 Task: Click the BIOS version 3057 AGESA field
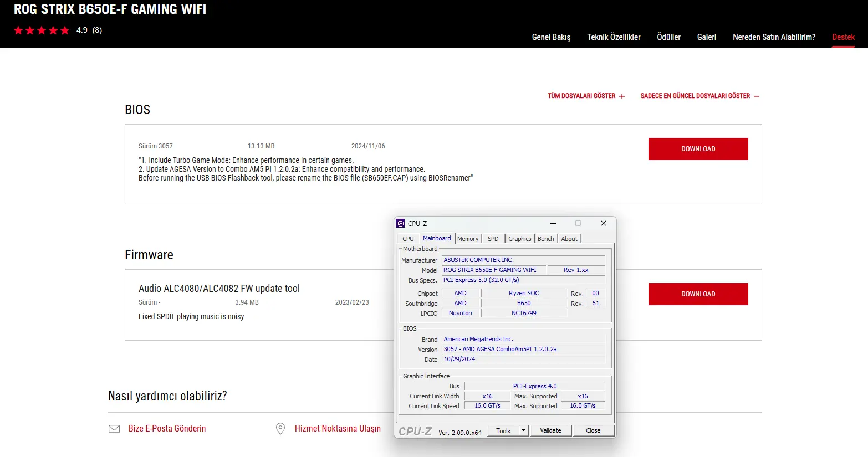pyautogui.click(x=524, y=349)
